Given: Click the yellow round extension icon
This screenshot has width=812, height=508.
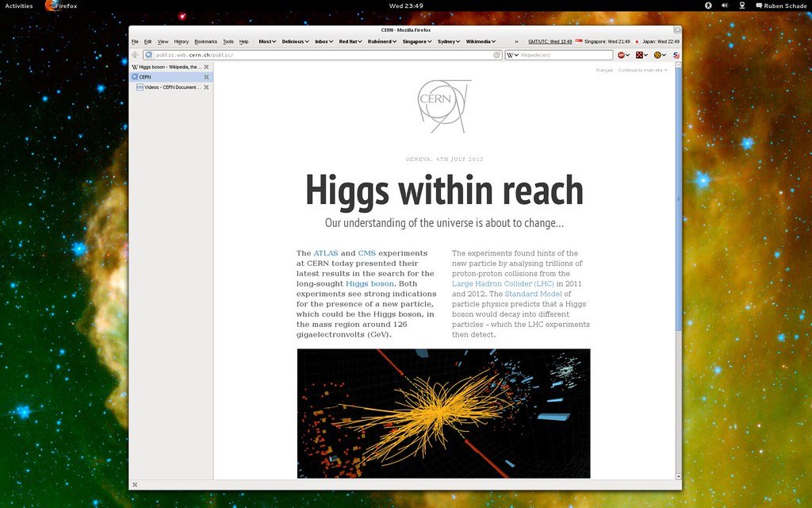Looking at the screenshot, I should click(657, 55).
